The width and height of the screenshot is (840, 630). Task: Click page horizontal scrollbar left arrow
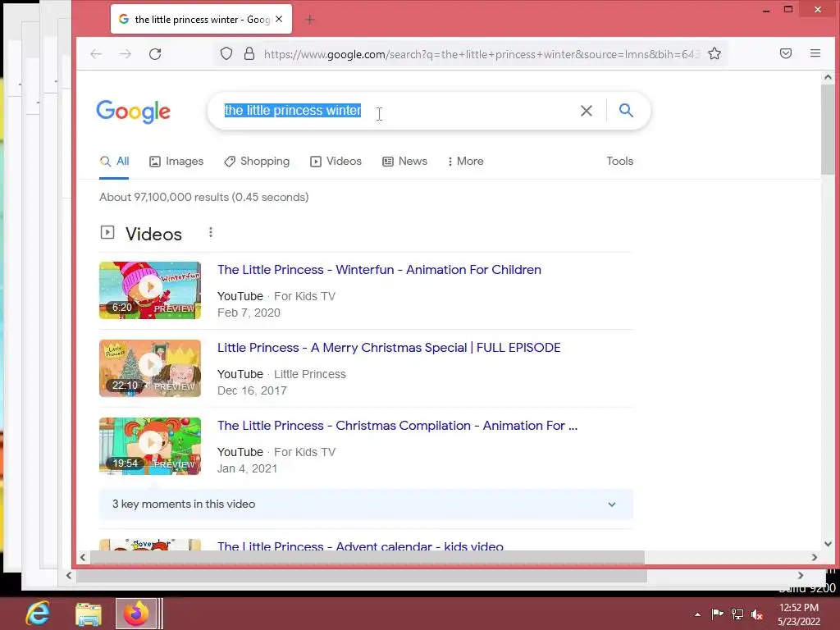click(83, 557)
